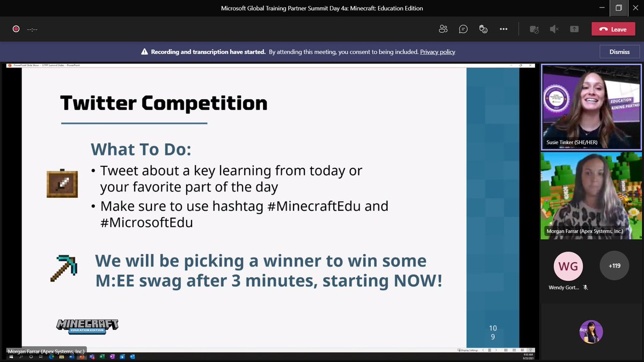The height and width of the screenshot is (362, 644).
Task: Click the warning icon in recording banner
Action: (144, 52)
